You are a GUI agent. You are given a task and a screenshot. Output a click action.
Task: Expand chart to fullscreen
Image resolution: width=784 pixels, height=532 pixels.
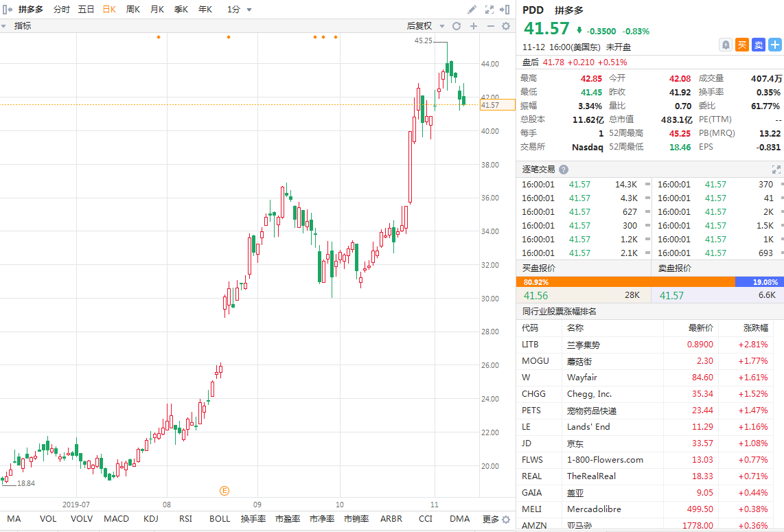489,10
